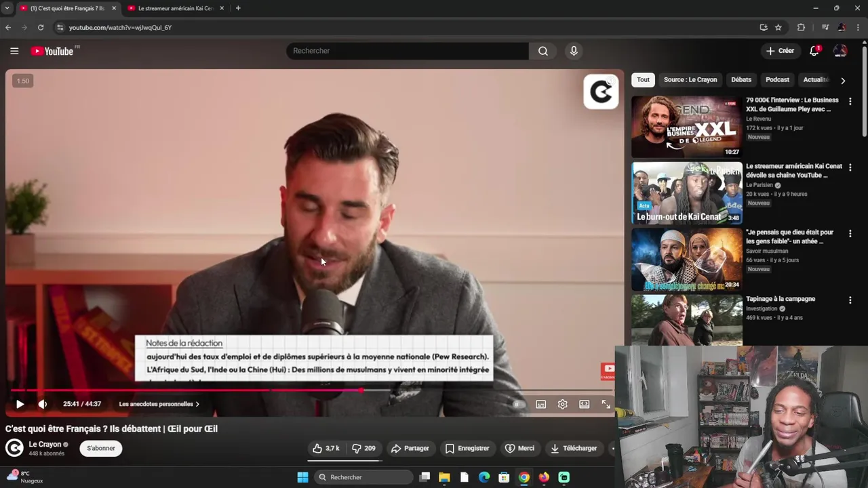Open options menu for 'Tapinage à la campagne'
This screenshot has height=488, width=868.
coord(850,300)
